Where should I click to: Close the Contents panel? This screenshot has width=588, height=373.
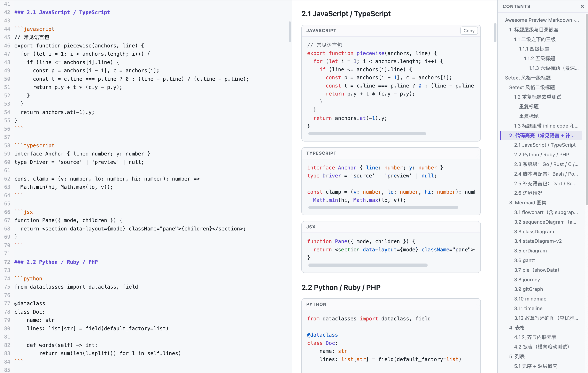(582, 6)
